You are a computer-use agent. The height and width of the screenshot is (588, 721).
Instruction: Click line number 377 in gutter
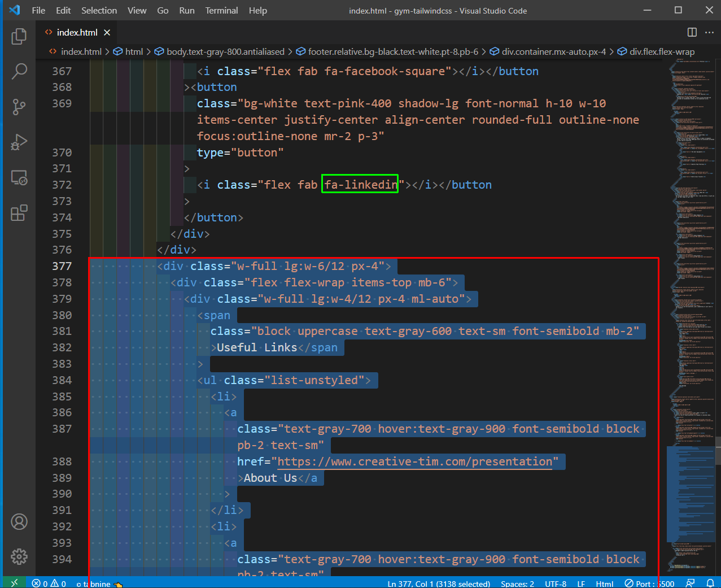pyautogui.click(x=62, y=266)
